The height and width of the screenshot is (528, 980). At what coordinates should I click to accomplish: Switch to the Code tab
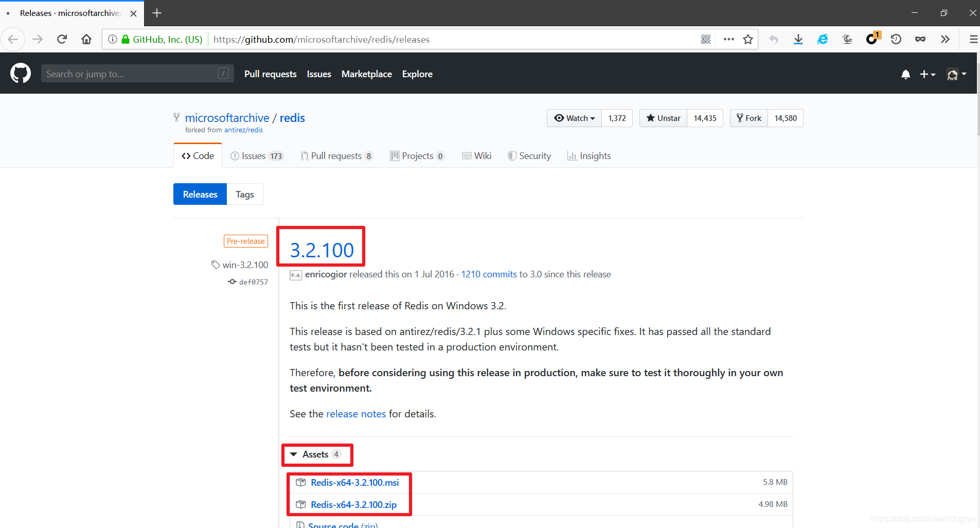point(198,155)
